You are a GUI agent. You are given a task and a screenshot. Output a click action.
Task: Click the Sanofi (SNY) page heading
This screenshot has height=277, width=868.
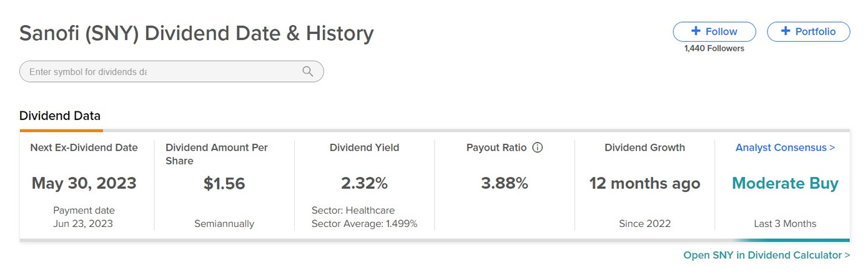tap(196, 33)
